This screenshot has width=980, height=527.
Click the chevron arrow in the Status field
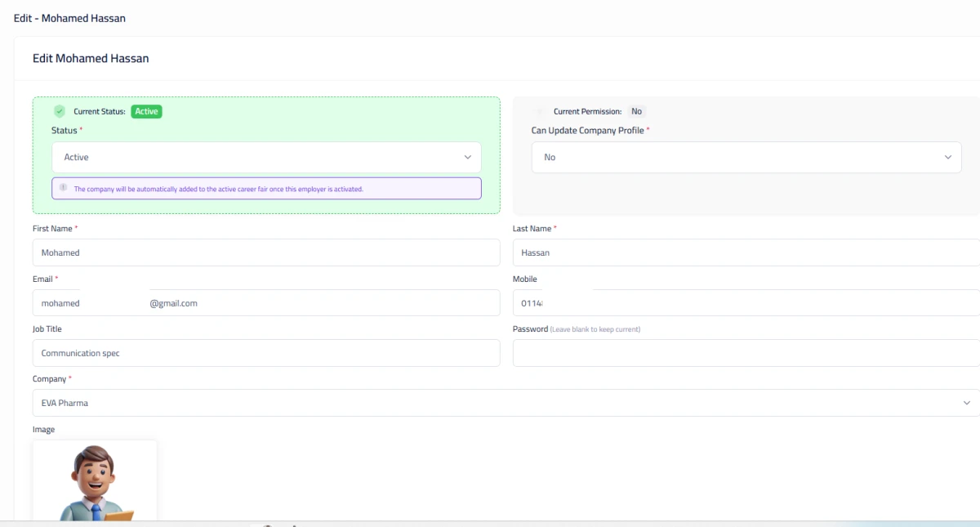pyautogui.click(x=467, y=157)
